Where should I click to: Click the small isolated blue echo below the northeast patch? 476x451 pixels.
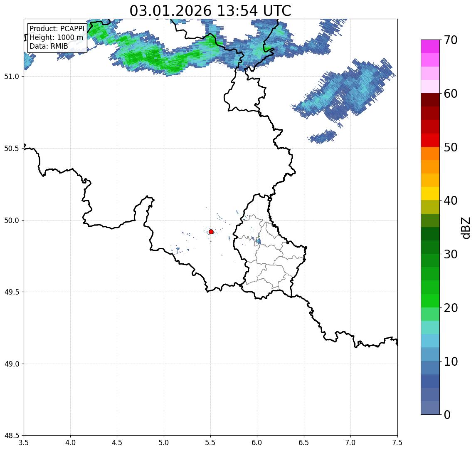click(323, 137)
